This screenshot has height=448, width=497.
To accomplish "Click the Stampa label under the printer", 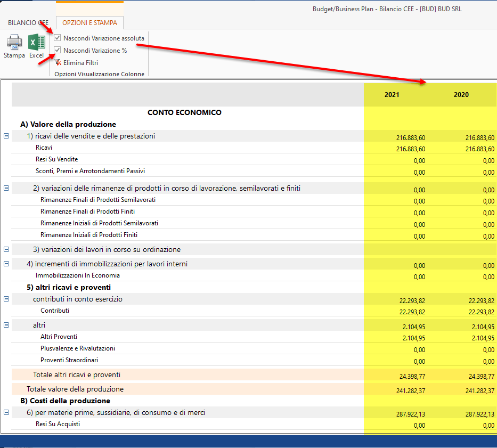I will (14, 55).
